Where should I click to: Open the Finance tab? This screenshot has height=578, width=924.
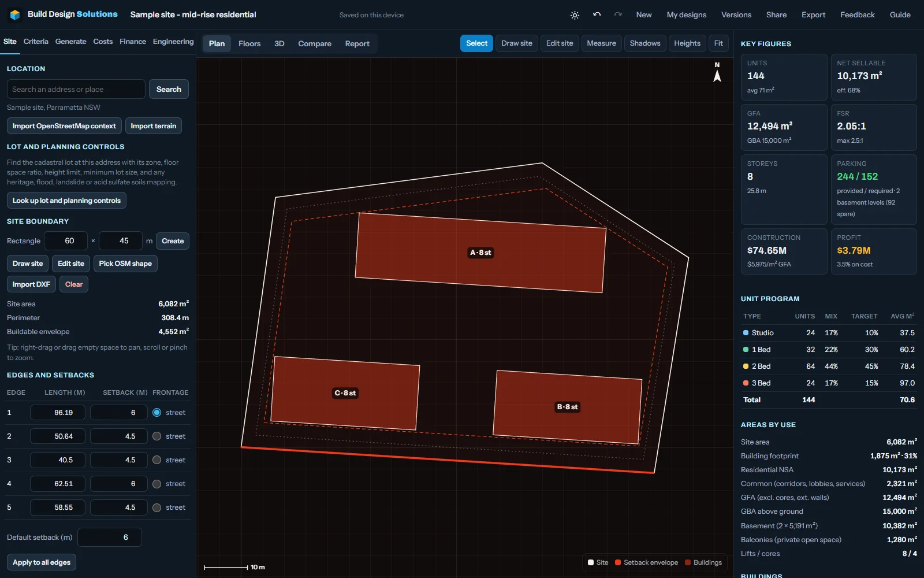[x=133, y=42]
